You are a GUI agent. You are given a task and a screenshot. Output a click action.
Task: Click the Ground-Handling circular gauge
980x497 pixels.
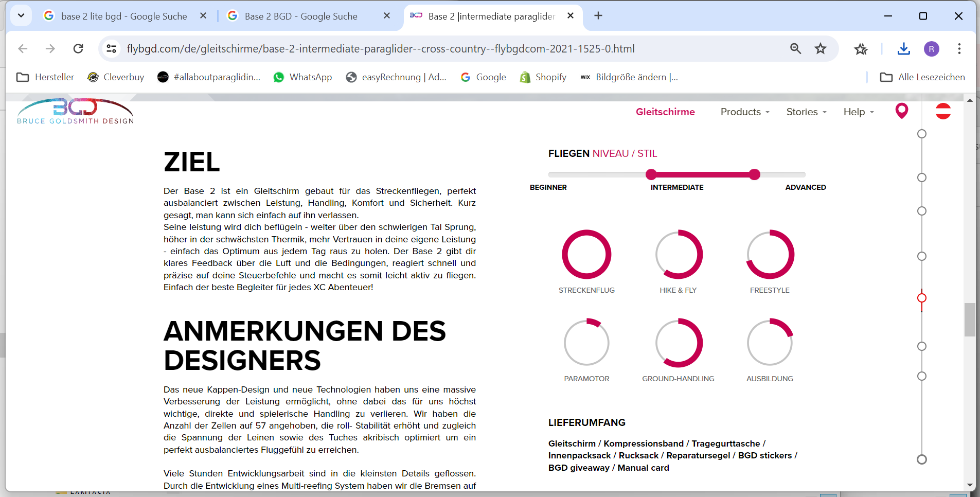679,343
